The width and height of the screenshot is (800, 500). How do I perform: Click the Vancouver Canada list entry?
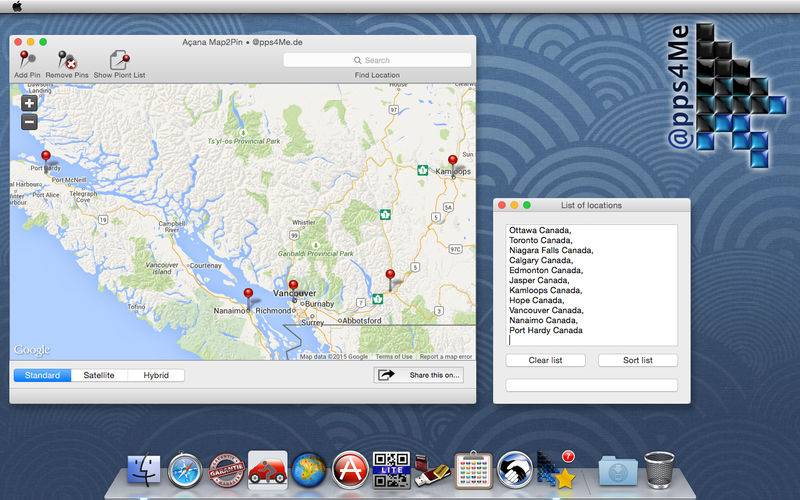pos(546,310)
